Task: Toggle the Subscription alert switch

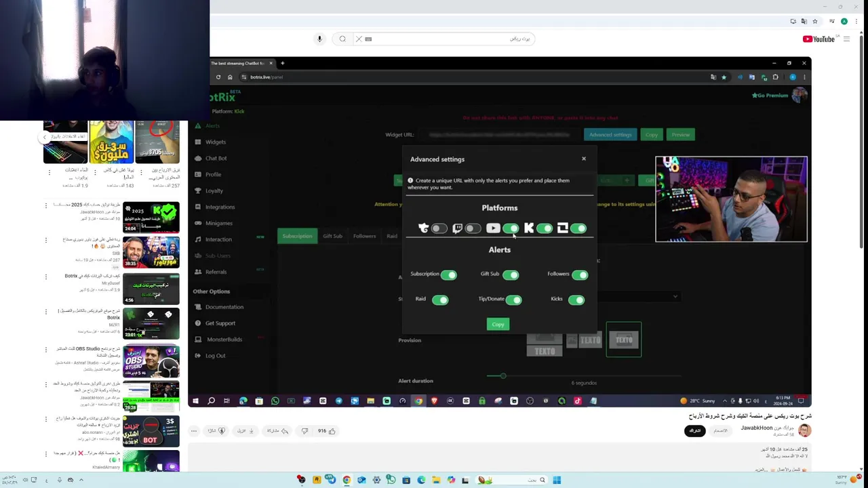Action: 449,274
